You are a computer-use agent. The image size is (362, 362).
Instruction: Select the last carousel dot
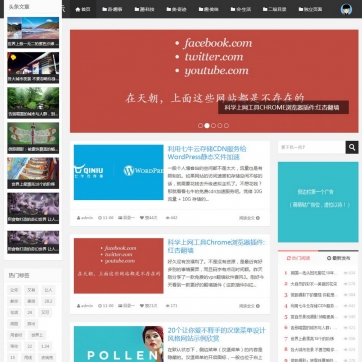click(226, 126)
